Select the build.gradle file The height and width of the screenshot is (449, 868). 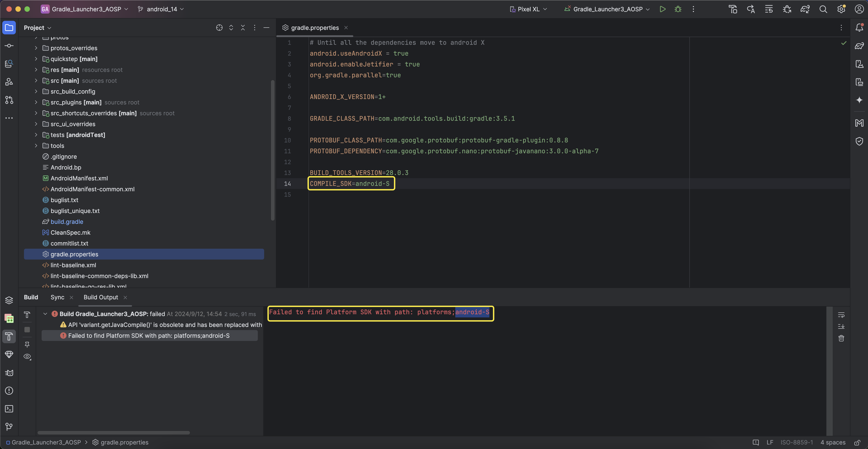tap(67, 222)
